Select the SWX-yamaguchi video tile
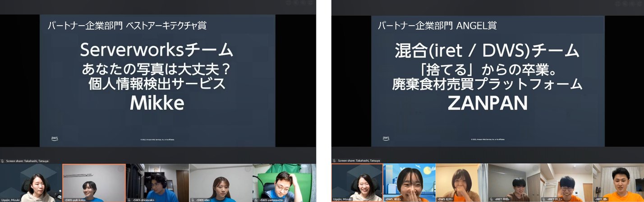The height and width of the screenshot is (202, 644). pos(284,183)
